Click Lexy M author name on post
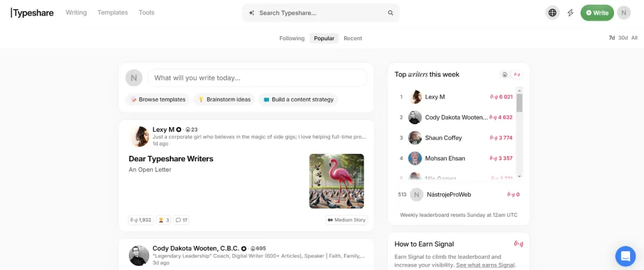This screenshot has height=270, width=644. click(x=163, y=130)
